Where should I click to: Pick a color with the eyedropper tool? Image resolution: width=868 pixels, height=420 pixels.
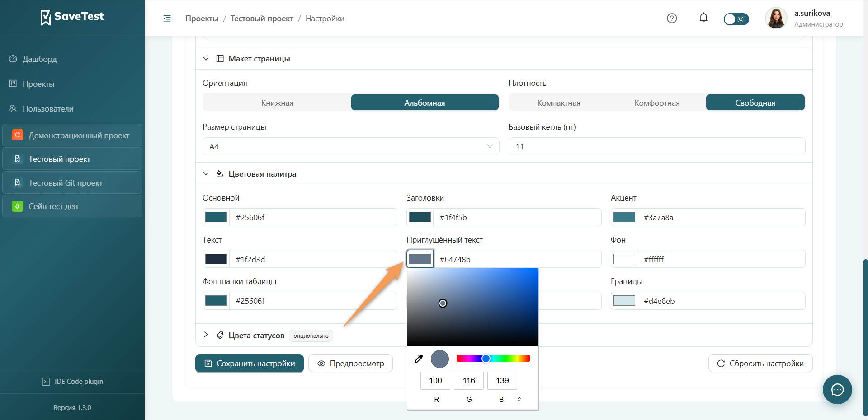coord(419,359)
